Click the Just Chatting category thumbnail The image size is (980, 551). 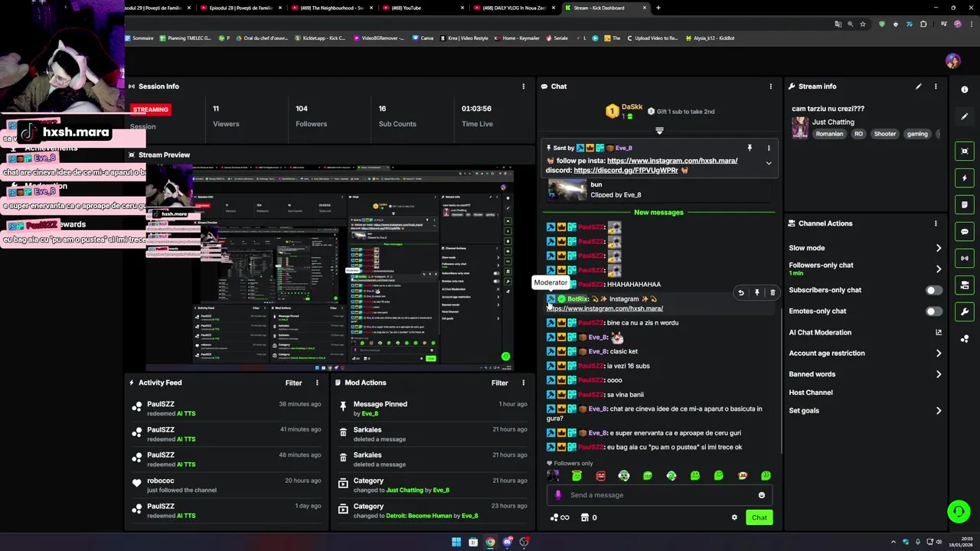(x=800, y=128)
